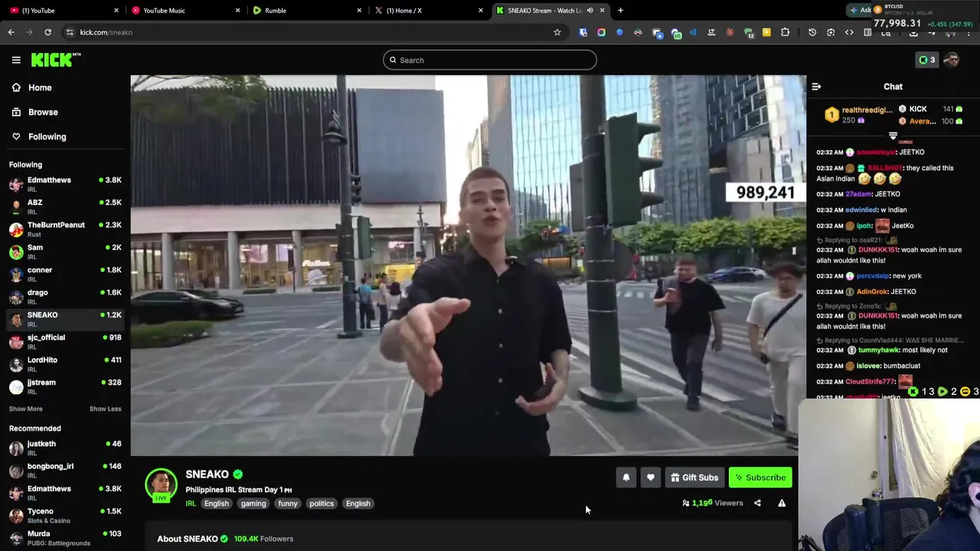This screenshot has width=980, height=551.
Task: Click username tummyhawk in chat
Action: click(878, 350)
